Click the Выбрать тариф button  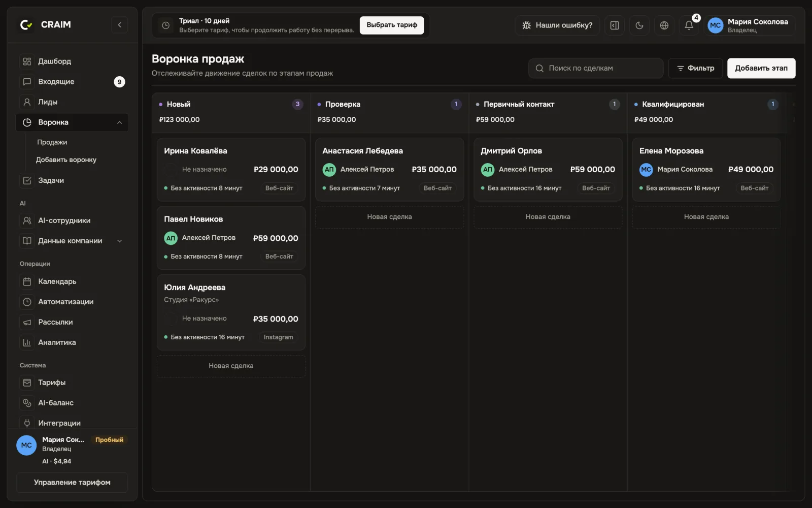pos(392,25)
